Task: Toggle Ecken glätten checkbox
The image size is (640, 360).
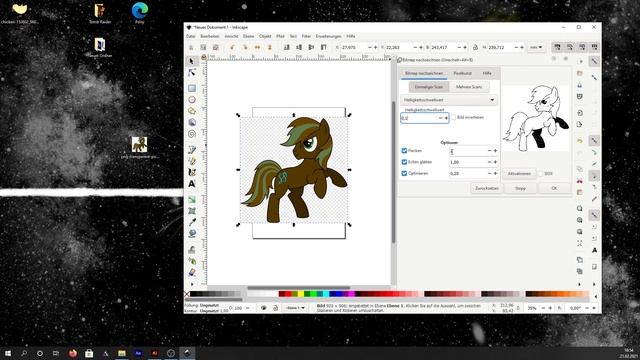Action: (404, 162)
